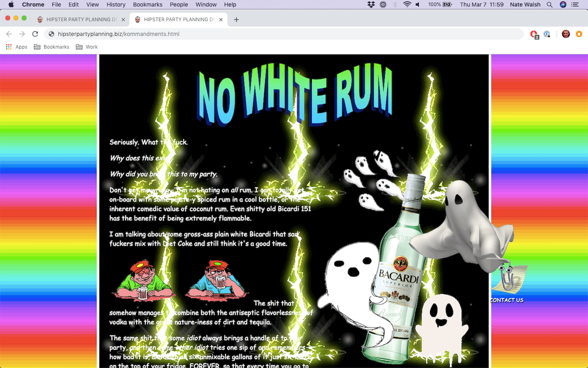Click the 1Password extension icon in toolbar
Screen dimensions: 588x368
pyautogui.click(x=547, y=34)
